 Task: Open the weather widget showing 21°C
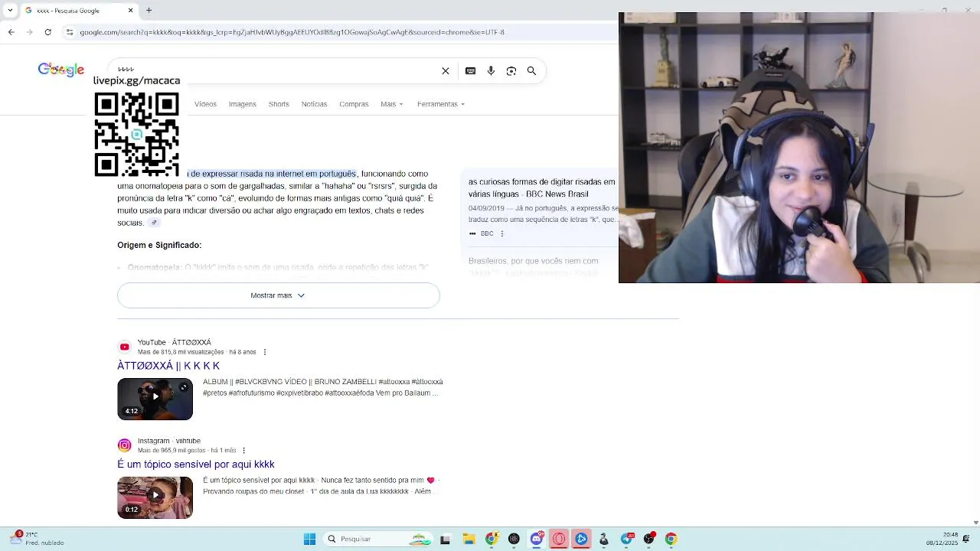(x=38, y=539)
